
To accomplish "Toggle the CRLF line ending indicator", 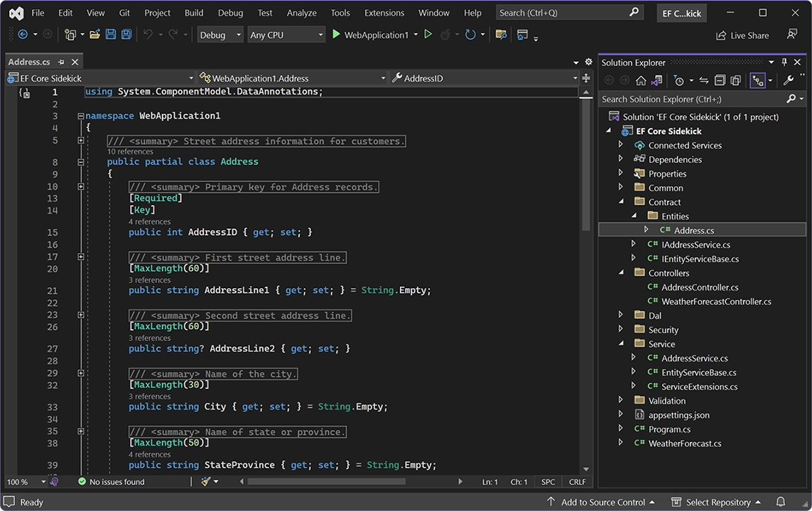I will 578,481.
